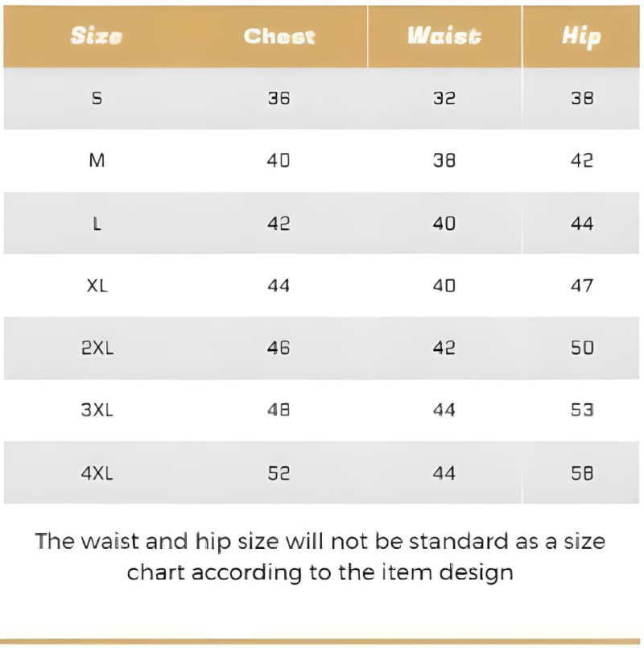
Task: Click the Size column header
Action: click(97, 36)
